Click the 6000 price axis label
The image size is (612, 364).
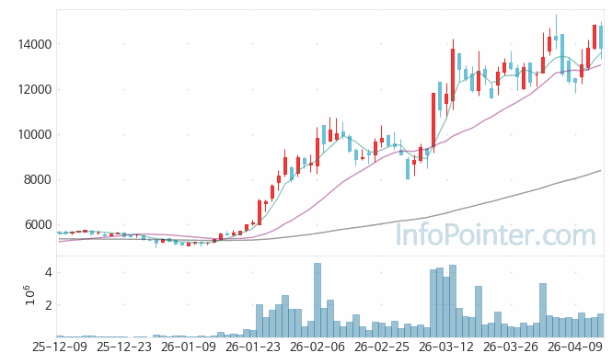pyautogui.click(x=38, y=225)
